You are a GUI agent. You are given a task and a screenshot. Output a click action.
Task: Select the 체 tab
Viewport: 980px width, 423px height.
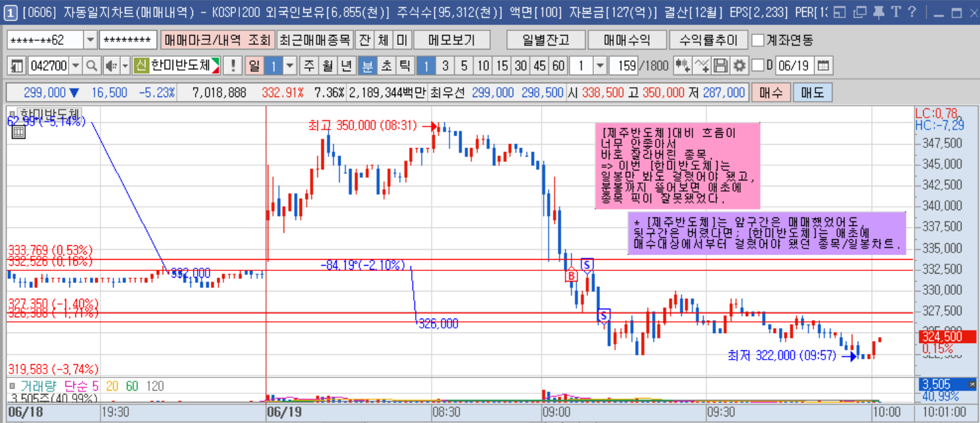(383, 40)
